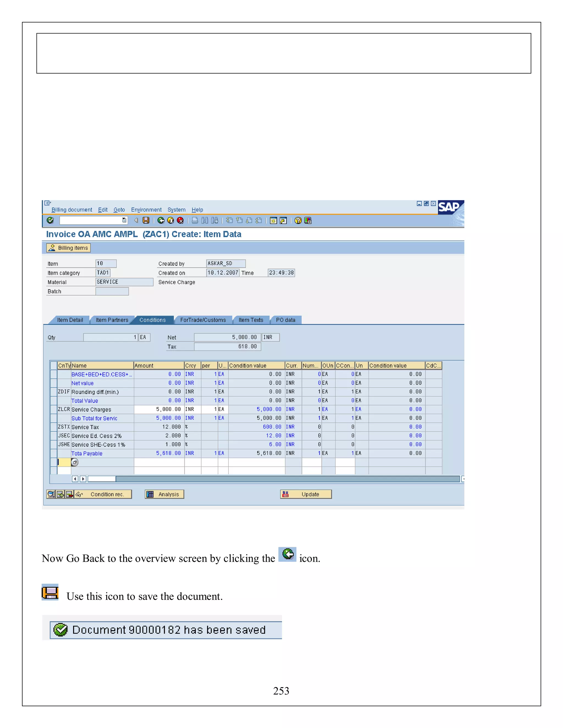Click the Delete row icon below table
Viewport: 563px width, 728px height.
pyautogui.click(x=69, y=494)
